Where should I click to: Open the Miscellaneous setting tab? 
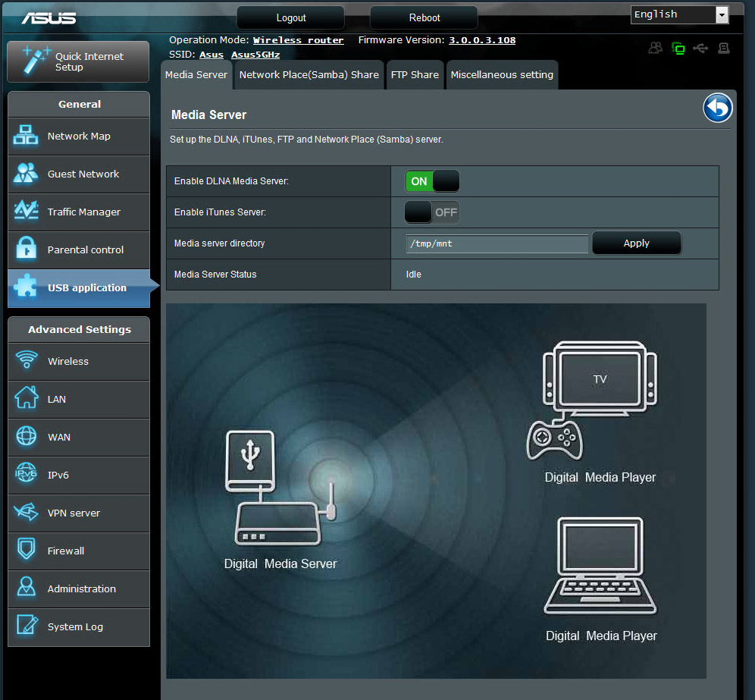(502, 74)
